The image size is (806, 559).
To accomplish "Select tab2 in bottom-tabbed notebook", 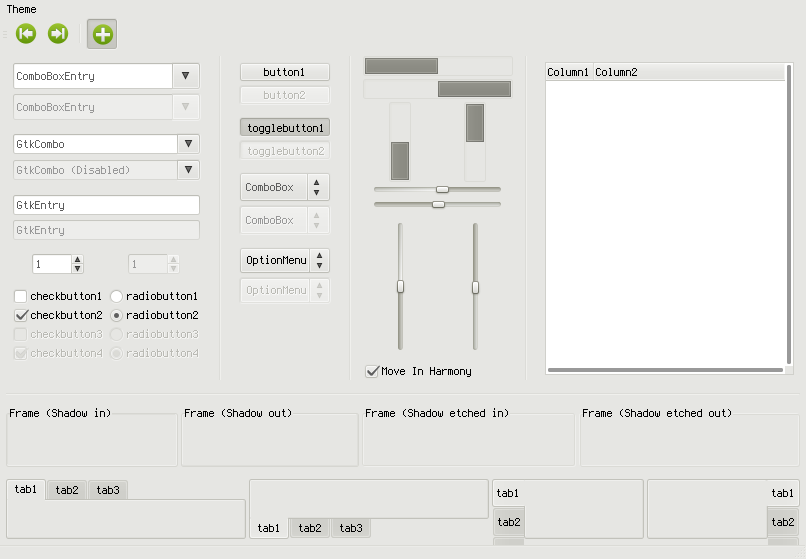I will tap(310, 528).
